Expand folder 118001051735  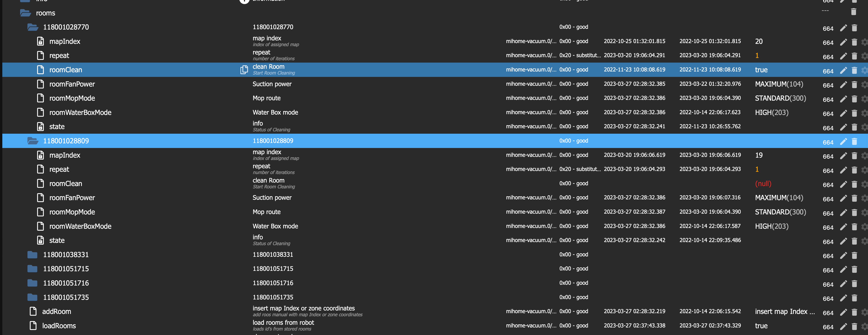[x=32, y=297]
